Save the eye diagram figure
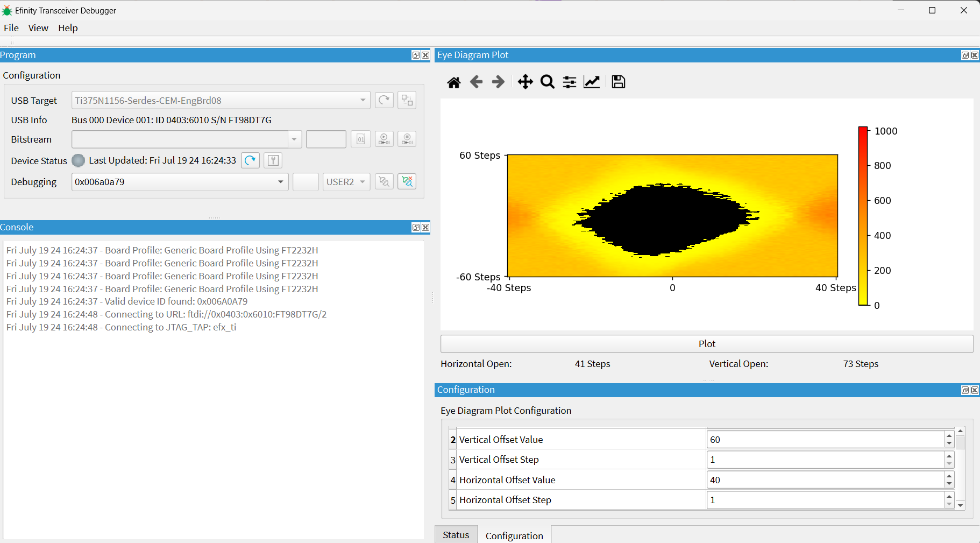The image size is (980, 543). point(619,82)
